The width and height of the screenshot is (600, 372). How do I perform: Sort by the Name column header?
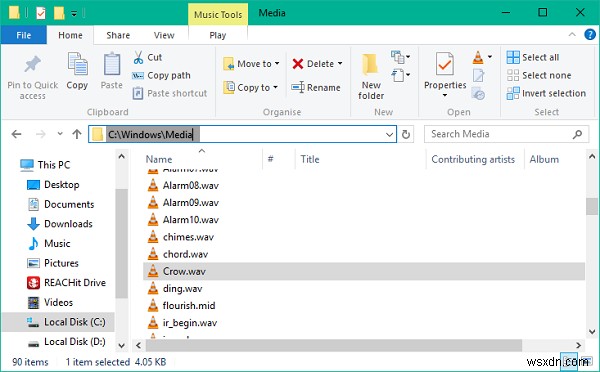click(159, 160)
